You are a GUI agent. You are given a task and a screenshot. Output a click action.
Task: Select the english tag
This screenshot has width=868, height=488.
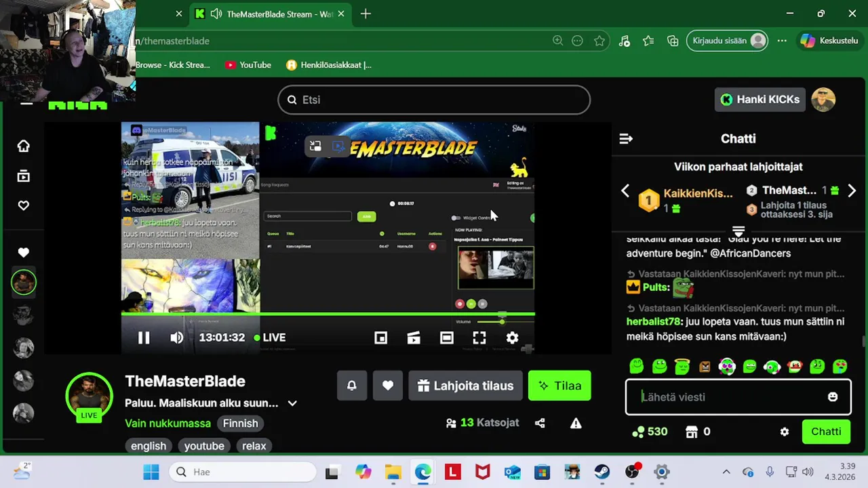[x=149, y=446]
